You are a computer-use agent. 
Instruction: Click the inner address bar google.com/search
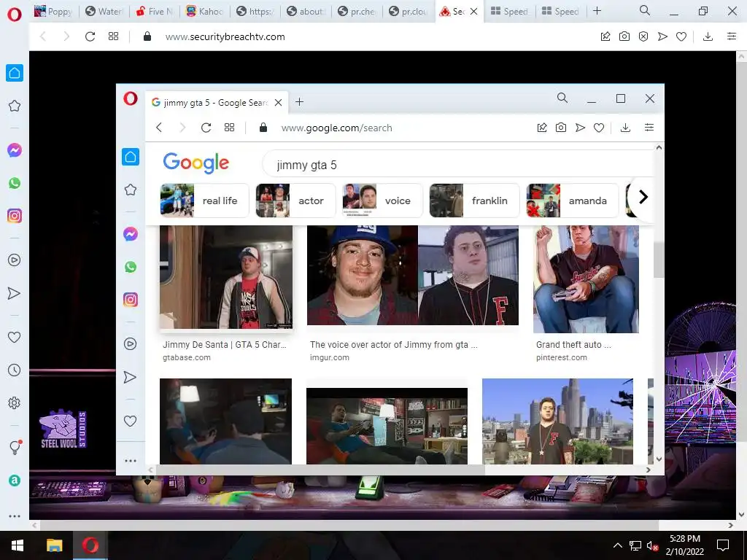click(x=336, y=128)
